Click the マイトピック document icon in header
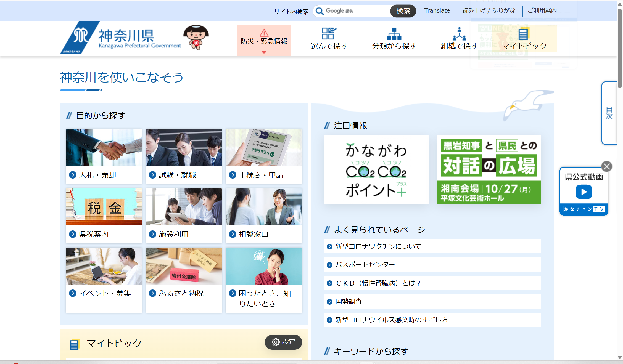Viewport: 623px width, 364px height. click(x=523, y=34)
